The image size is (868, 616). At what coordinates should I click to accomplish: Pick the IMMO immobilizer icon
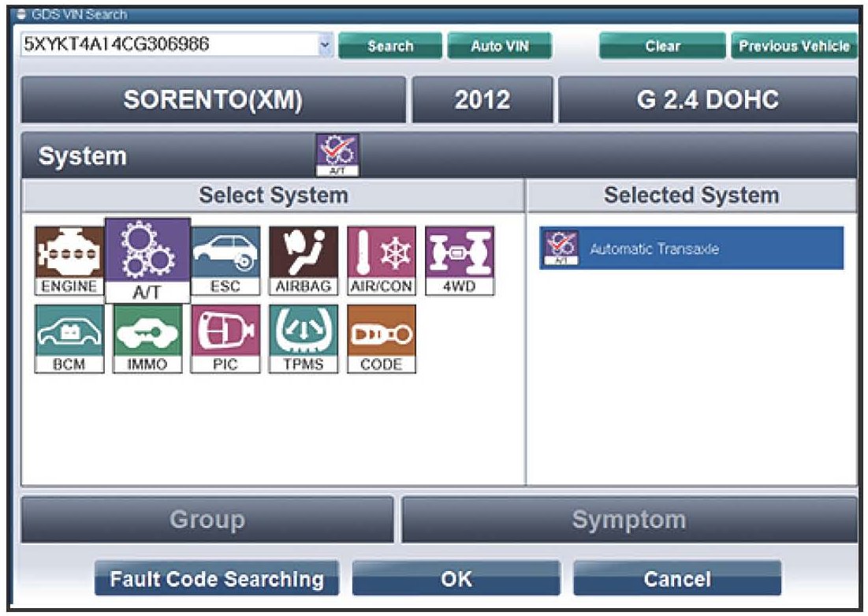[x=147, y=338]
